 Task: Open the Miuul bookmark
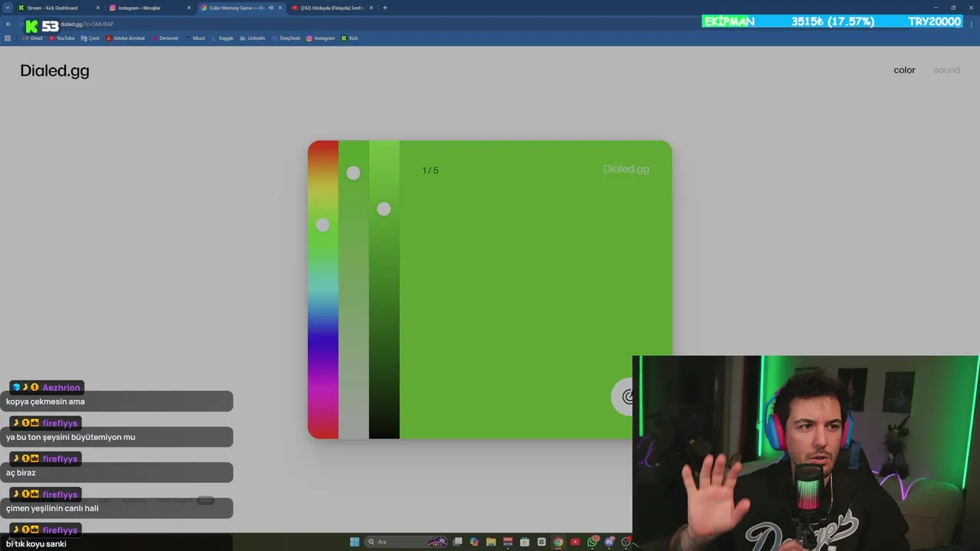[x=195, y=38]
